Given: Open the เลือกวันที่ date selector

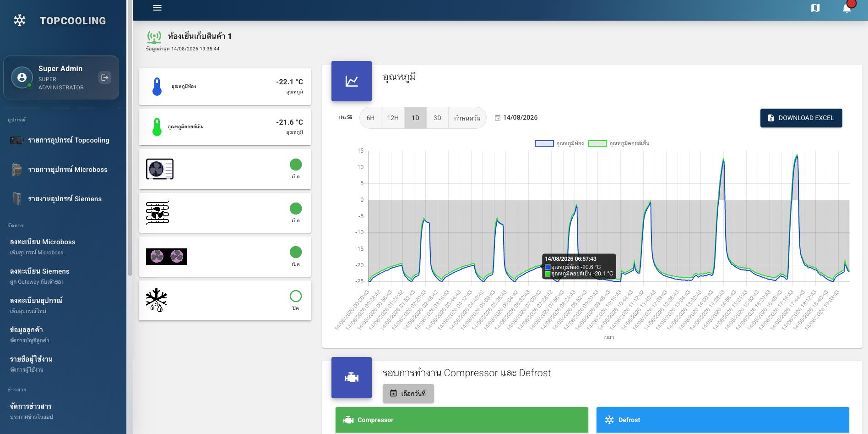Looking at the screenshot, I should tap(408, 393).
